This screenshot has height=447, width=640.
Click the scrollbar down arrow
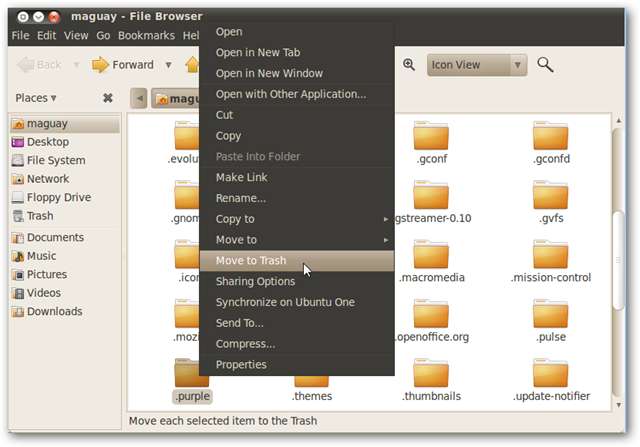618,405
